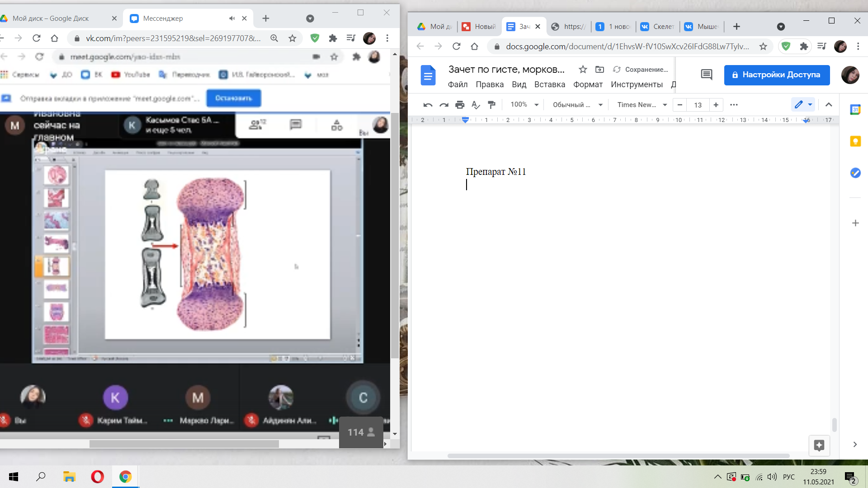Open the Вставка menu
The image size is (868, 488).
pos(550,84)
